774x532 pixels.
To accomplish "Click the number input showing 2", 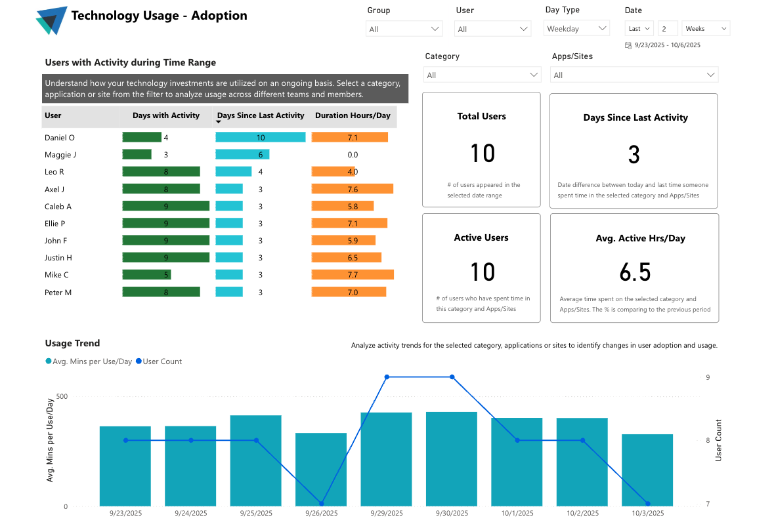I will pyautogui.click(x=667, y=28).
